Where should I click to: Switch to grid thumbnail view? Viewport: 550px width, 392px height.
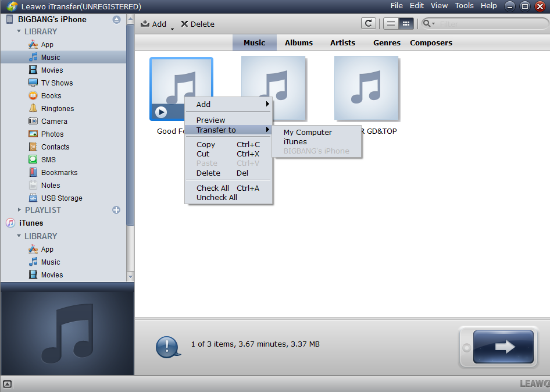(x=406, y=23)
